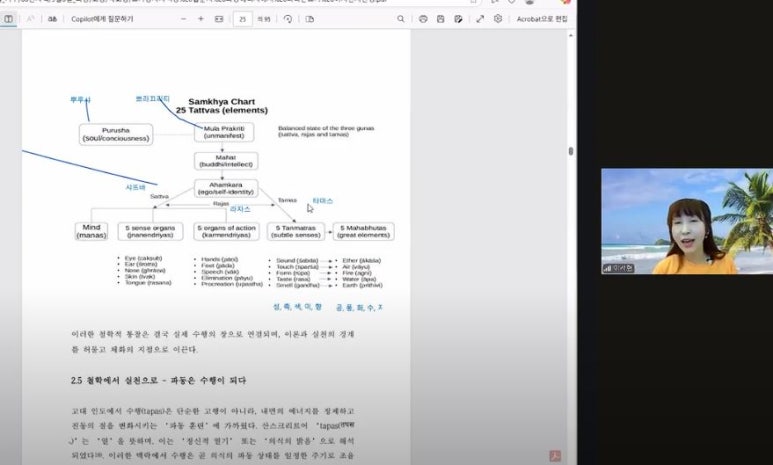Open the PDF settings gear
The width and height of the screenshot is (773, 465).
tap(498, 19)
